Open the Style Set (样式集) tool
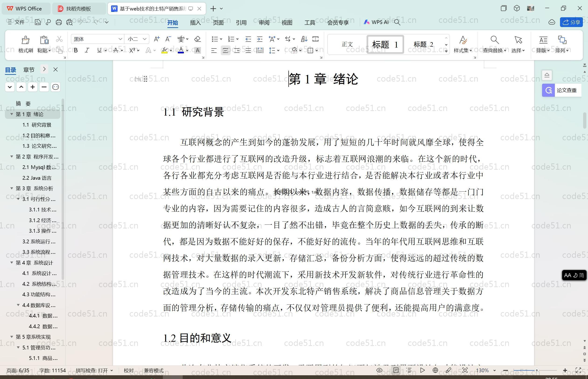This screenshot has height=379, width=588. 463,44
